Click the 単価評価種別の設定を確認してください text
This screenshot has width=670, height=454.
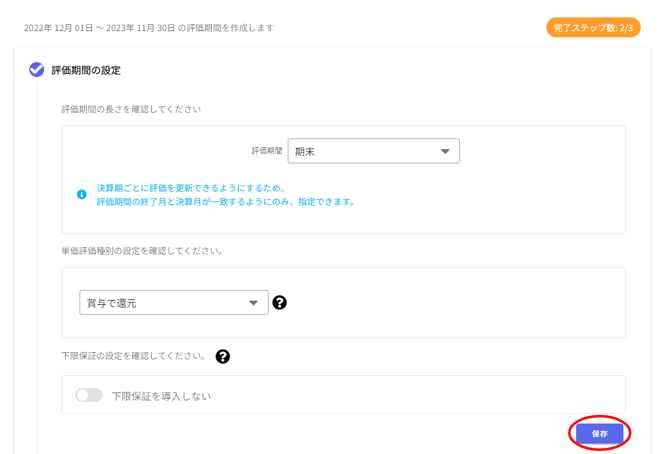143,251
